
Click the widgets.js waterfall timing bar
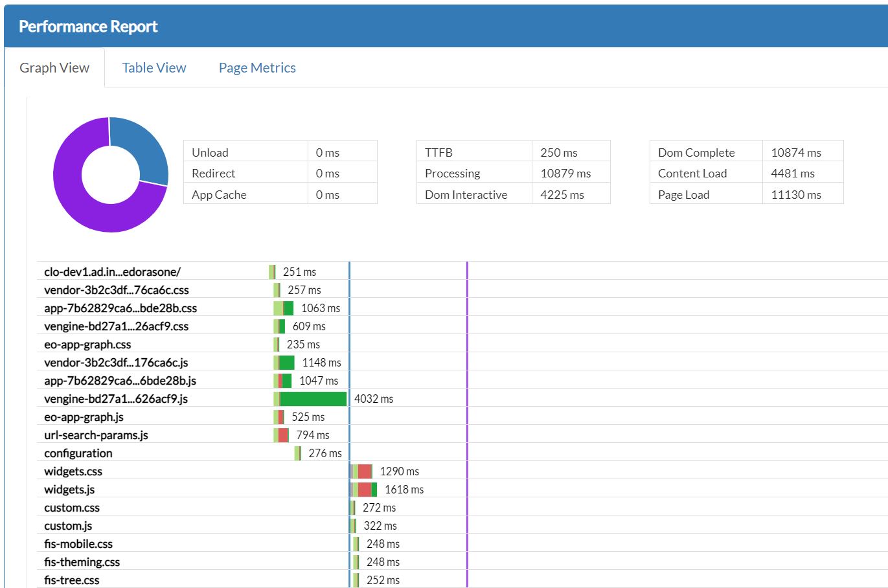363,490
